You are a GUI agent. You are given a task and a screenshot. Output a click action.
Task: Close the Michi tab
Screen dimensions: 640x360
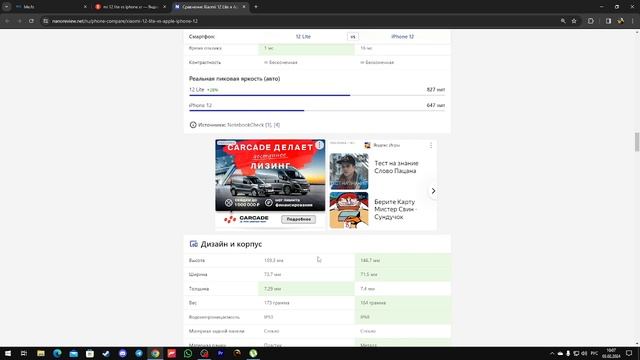[x=85, y=7]
